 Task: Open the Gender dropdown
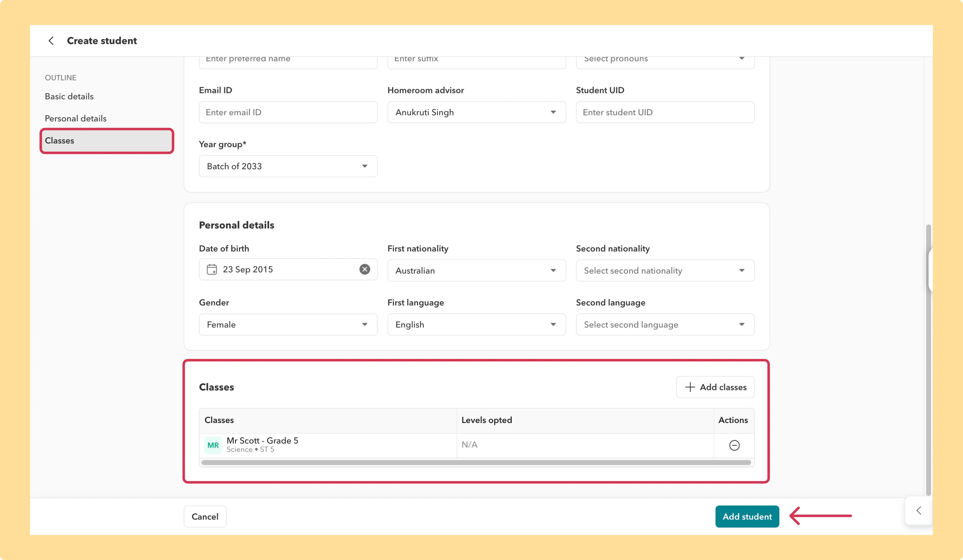[288, 324]
